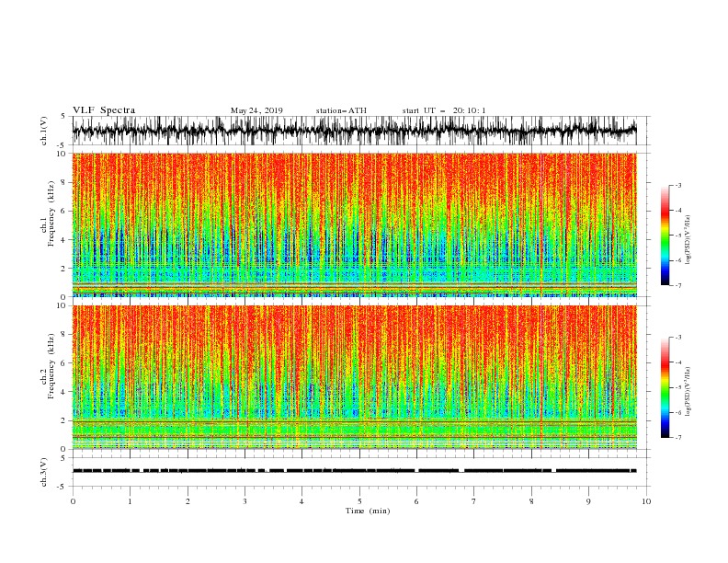The width and height of the screenshot is (728, 563).
Task: Click the "6" kHz tick of ch.1 spectrogram
Action: pos(64,212)
